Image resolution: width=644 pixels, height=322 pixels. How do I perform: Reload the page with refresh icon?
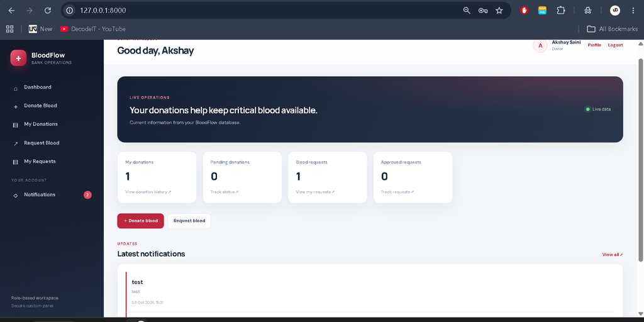point(48,11)
